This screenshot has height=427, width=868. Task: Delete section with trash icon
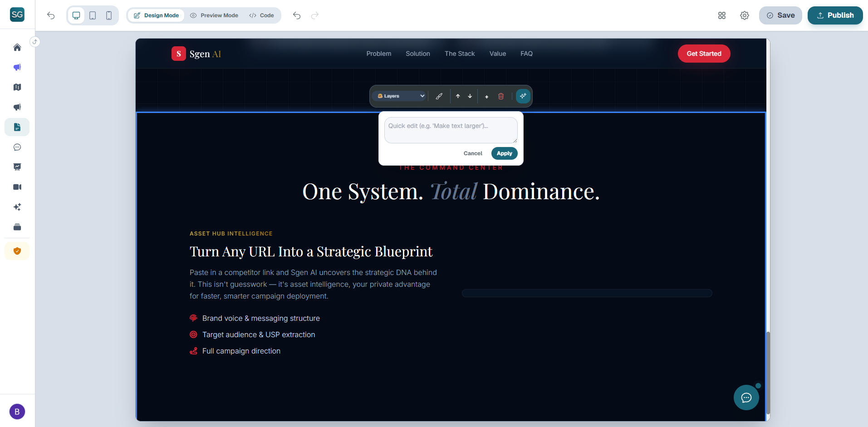click(501, 96)
